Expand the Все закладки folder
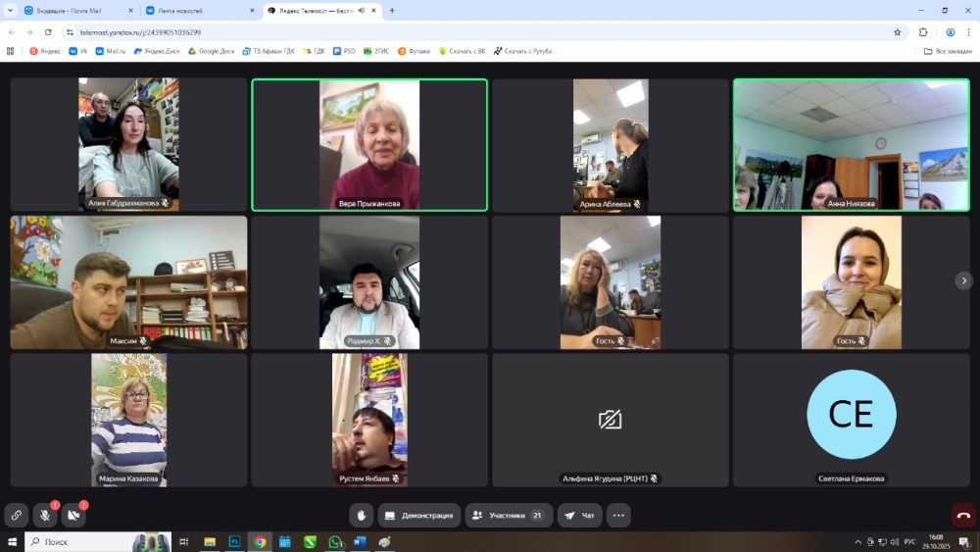 coord(948,51)
